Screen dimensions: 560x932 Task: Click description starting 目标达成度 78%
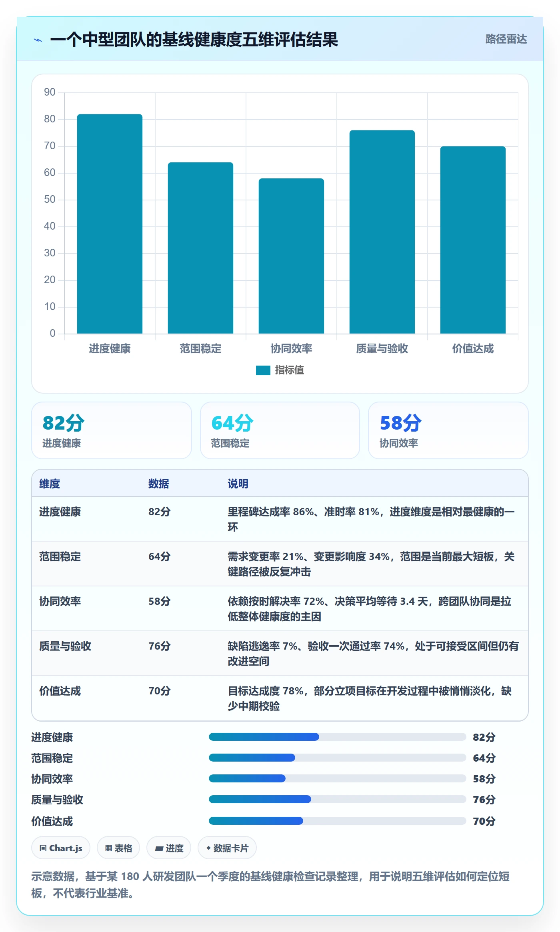point(370,698)
